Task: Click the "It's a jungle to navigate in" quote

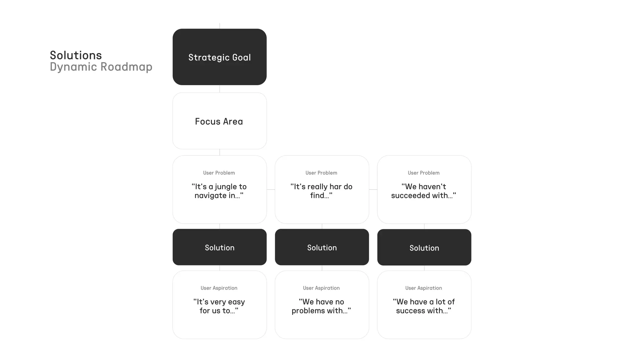Action: point(219,191)
